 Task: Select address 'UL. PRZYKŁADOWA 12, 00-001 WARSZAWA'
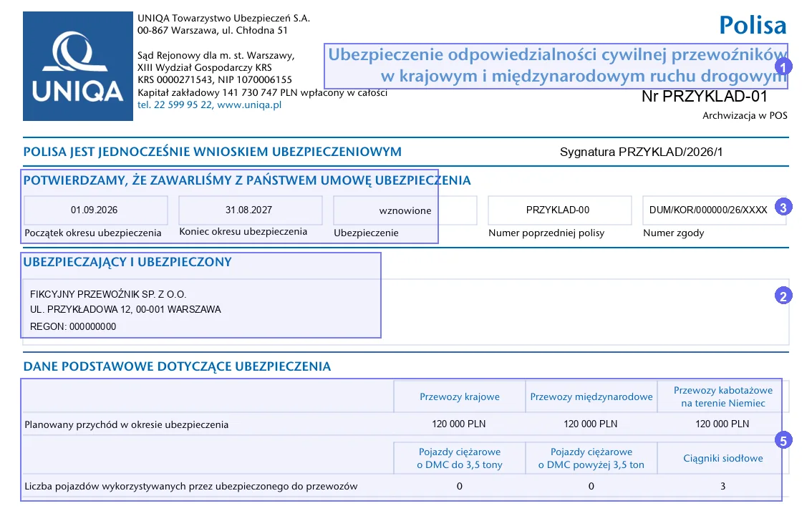125,309
